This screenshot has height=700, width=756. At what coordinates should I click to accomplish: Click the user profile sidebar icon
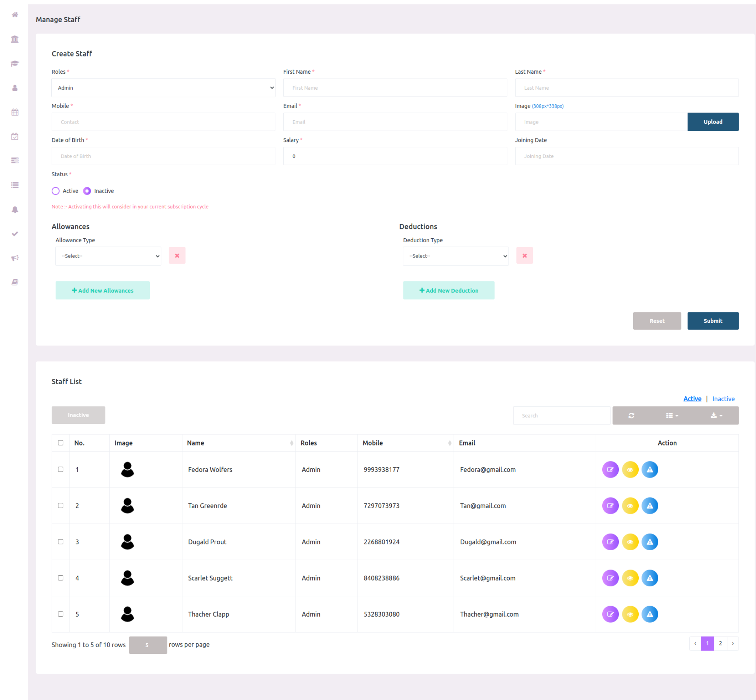click(x=15, y=88)
